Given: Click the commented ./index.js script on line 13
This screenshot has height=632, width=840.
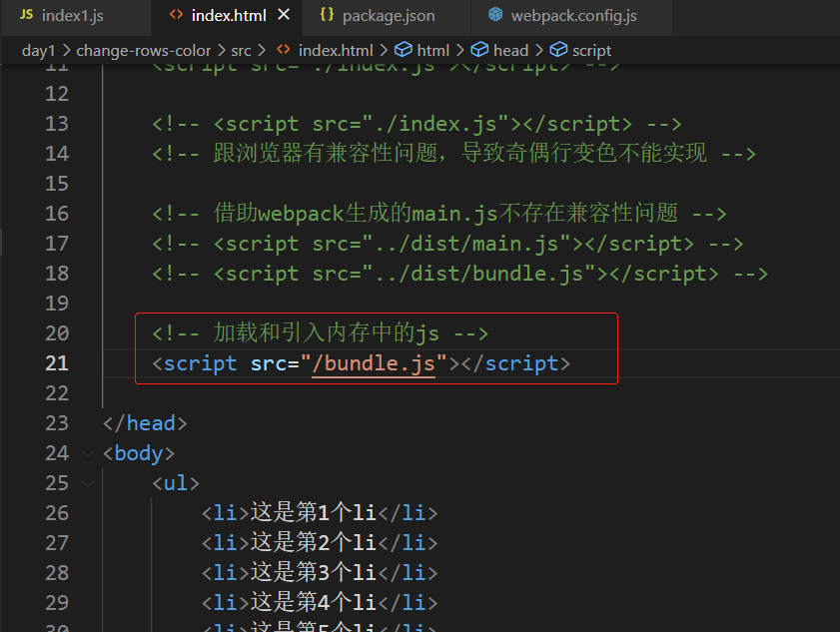Looking at the screenshot, I should [x=417, y=124].
